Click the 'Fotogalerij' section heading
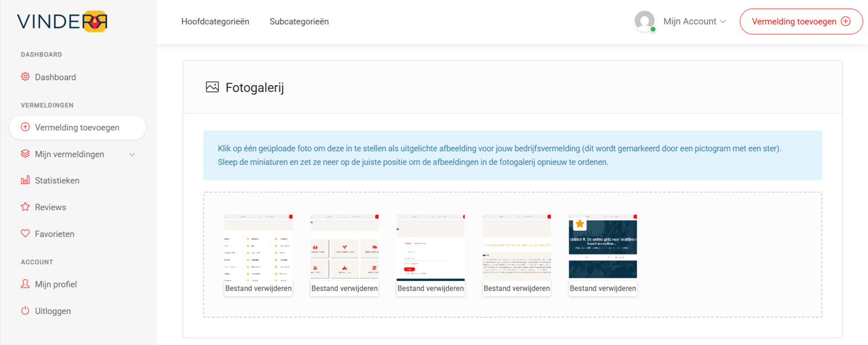The image size is (868, 345). (x=254, y=87)
